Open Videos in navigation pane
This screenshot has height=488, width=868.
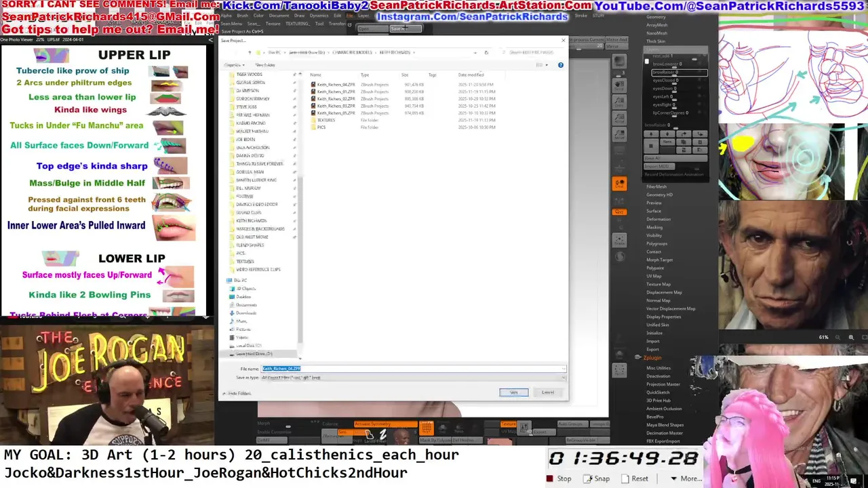coord(241,338)
